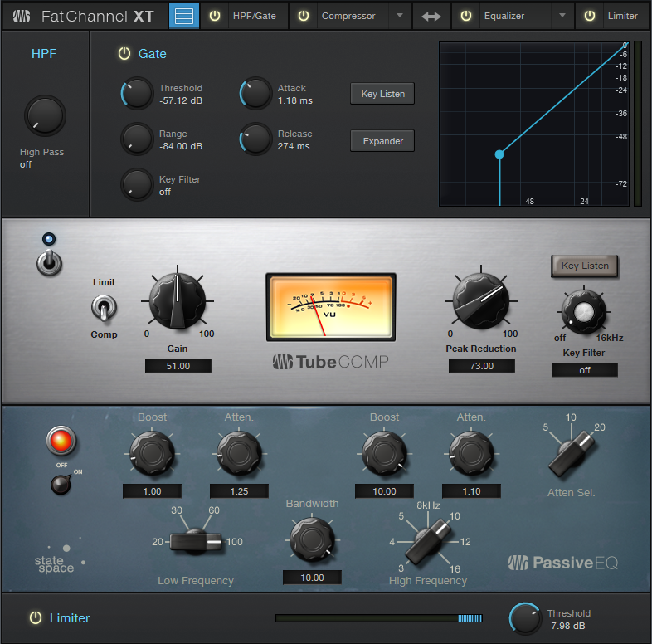Click the Gate Attack knob
This screenshot has height=644, width=652.
255,93
